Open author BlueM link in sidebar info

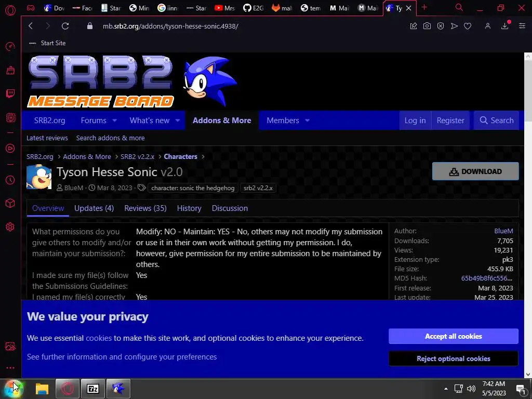503,231
